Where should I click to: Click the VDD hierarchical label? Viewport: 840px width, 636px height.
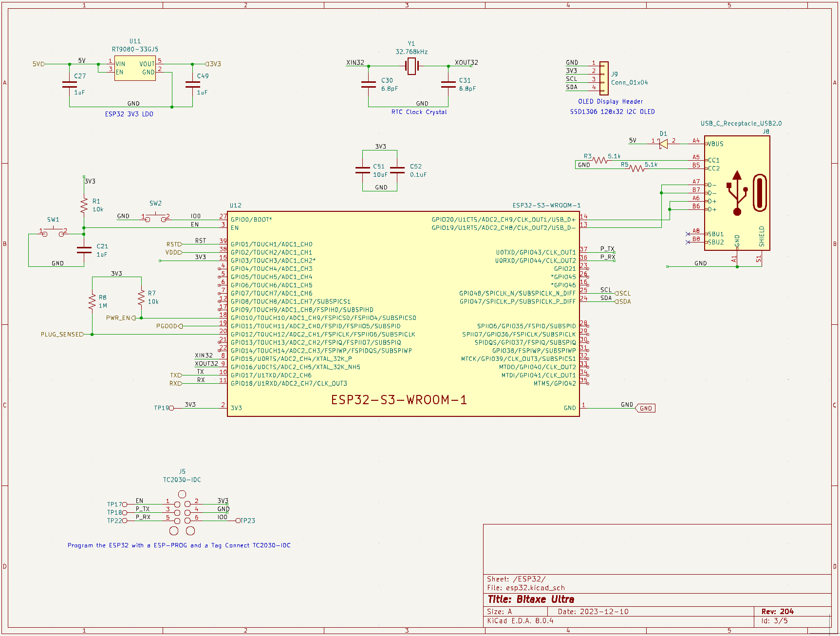(174, 252)
